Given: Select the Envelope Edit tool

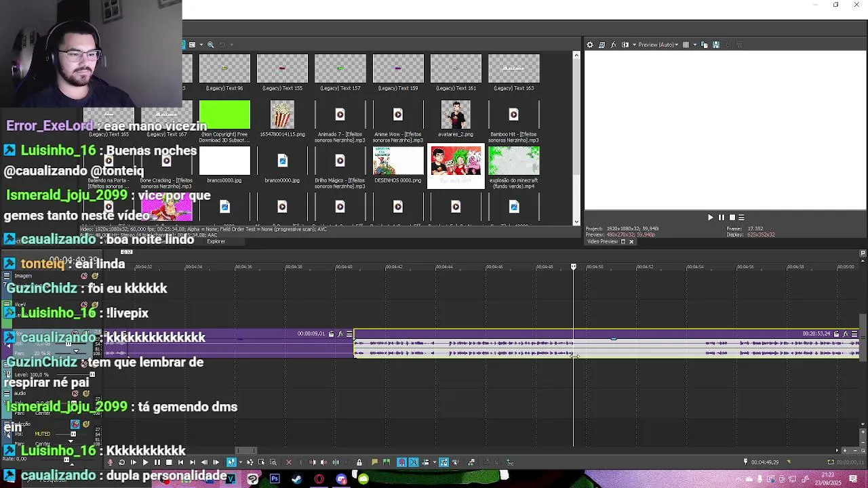Looking at the screenshot, I should pos(250,462).
